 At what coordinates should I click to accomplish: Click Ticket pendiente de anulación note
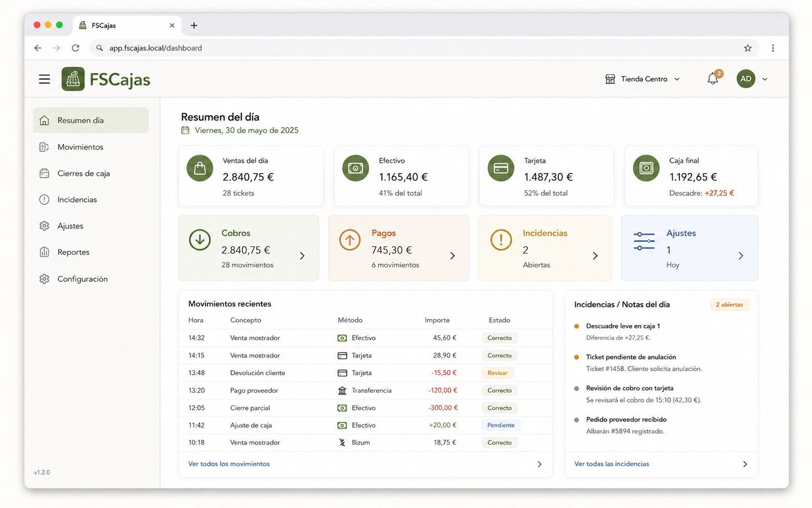(631, 357)
